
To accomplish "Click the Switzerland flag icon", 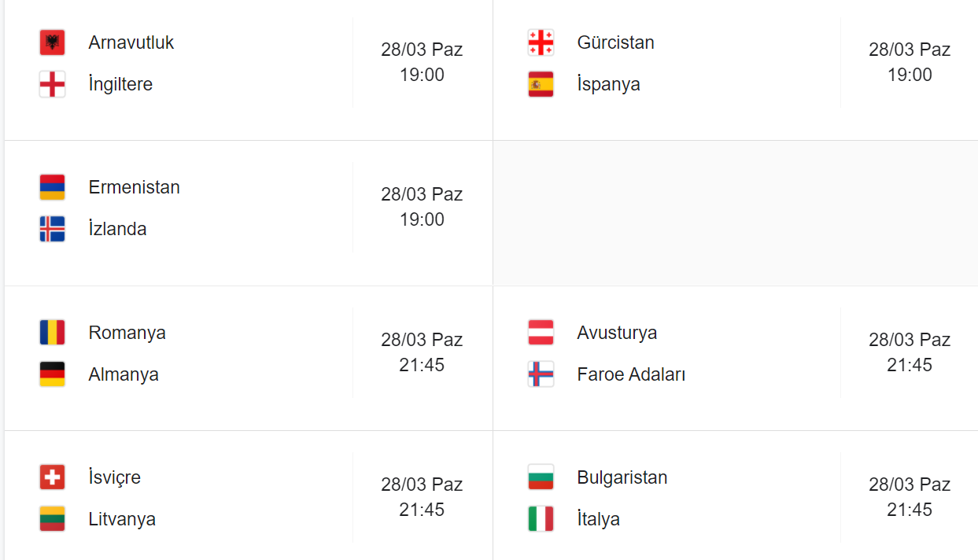I will point(52,477).
